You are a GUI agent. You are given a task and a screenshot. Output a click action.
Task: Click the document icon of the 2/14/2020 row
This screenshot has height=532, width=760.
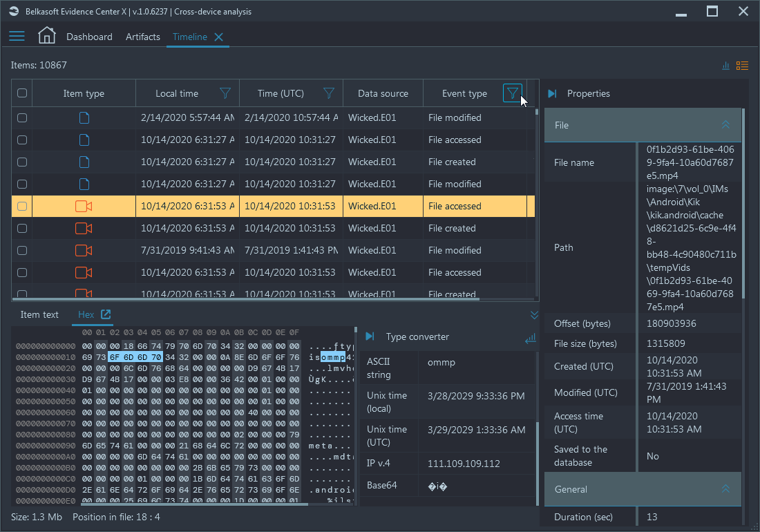pos(84,117)
